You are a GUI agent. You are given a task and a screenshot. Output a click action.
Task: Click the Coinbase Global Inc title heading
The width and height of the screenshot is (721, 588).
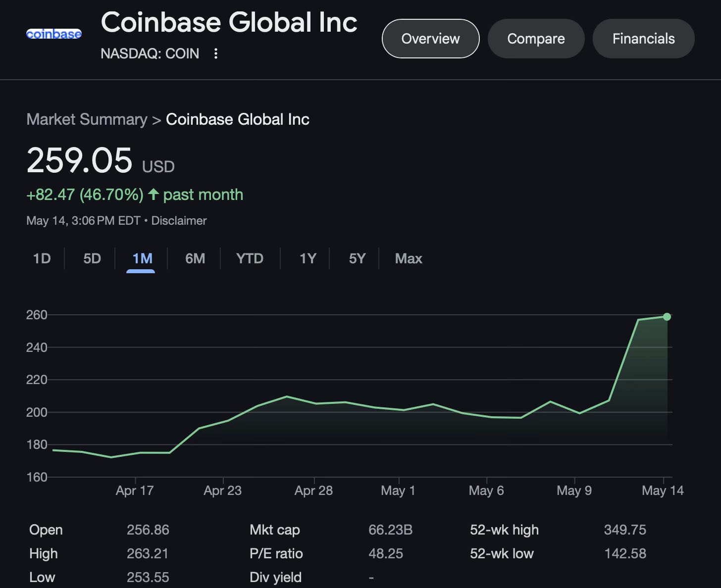point(229,22)
